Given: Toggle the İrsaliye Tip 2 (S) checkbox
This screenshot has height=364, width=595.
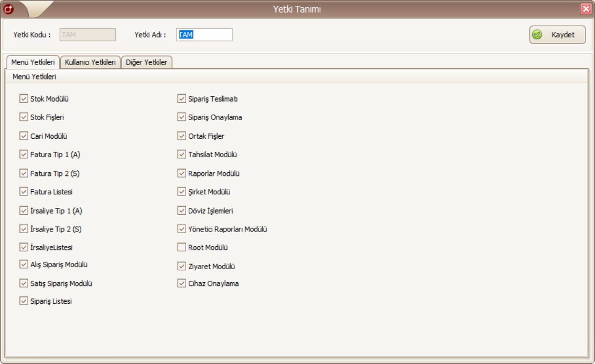Looking at the screenshot, I should pyautogui.click(x=23, y=228).
